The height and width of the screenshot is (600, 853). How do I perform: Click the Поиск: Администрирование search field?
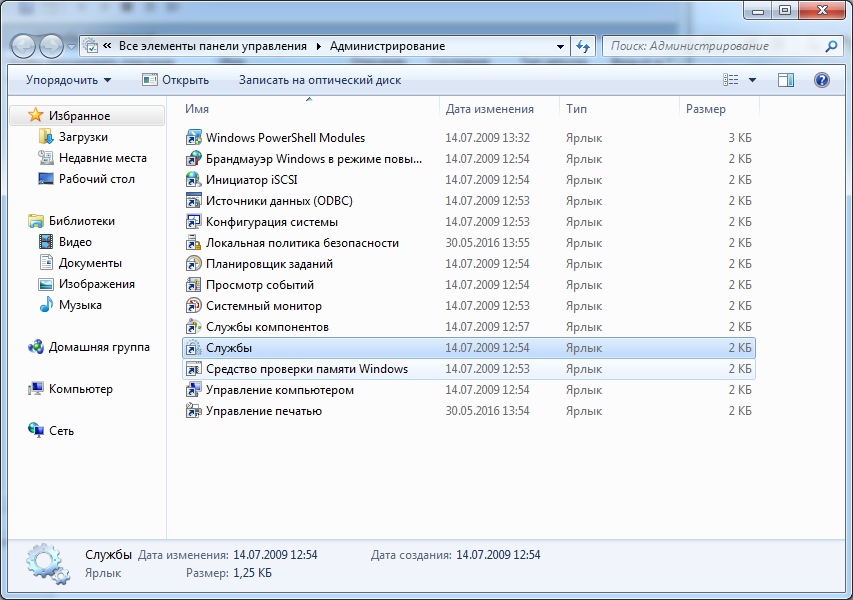coord(712,46)
